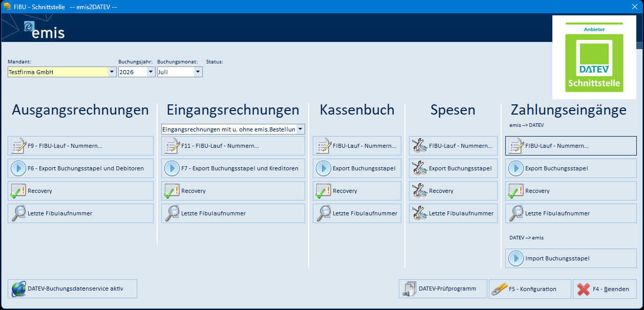Click Import Buchungsstapel button label

pos(557,258)
